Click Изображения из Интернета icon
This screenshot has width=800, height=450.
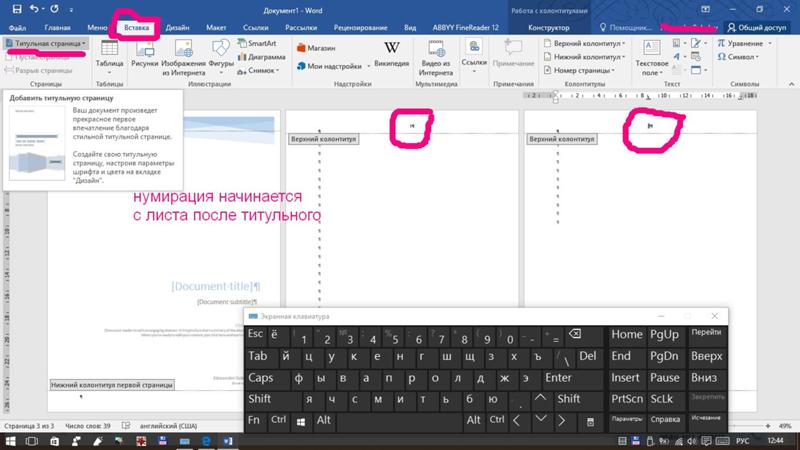(183, 57)
